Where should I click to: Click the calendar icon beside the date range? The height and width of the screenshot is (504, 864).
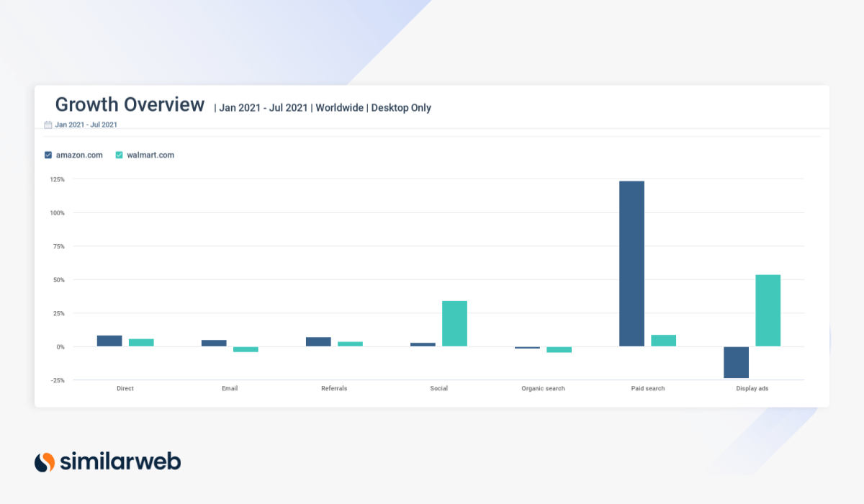(x=48, y=125)
